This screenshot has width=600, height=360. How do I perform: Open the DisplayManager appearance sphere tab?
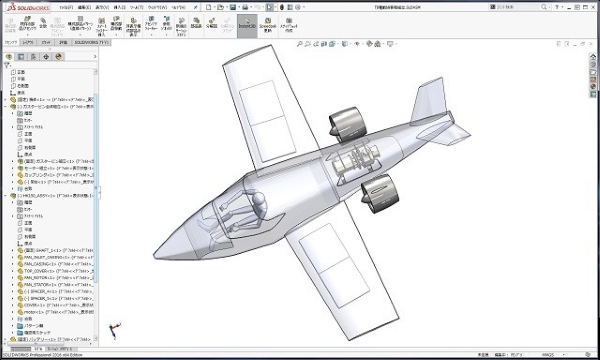[x=59, y=57]
